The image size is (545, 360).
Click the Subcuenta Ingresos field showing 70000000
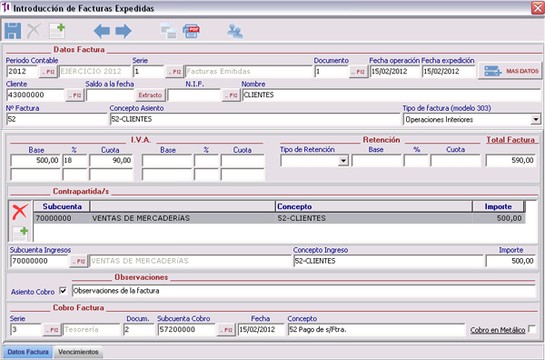(39, 261)
